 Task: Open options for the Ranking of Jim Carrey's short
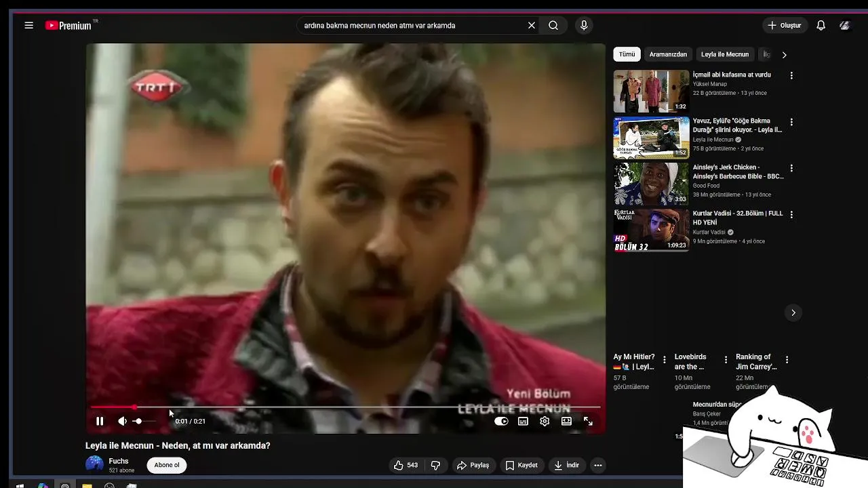(x=787, y=360)
